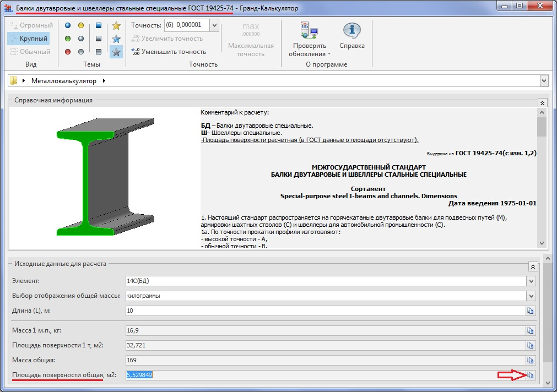This screenshot has height=392, width=557.
Task: Click Элемент field showing 14С(БД)
Action: pyautogui.click(x=326, y=281)
